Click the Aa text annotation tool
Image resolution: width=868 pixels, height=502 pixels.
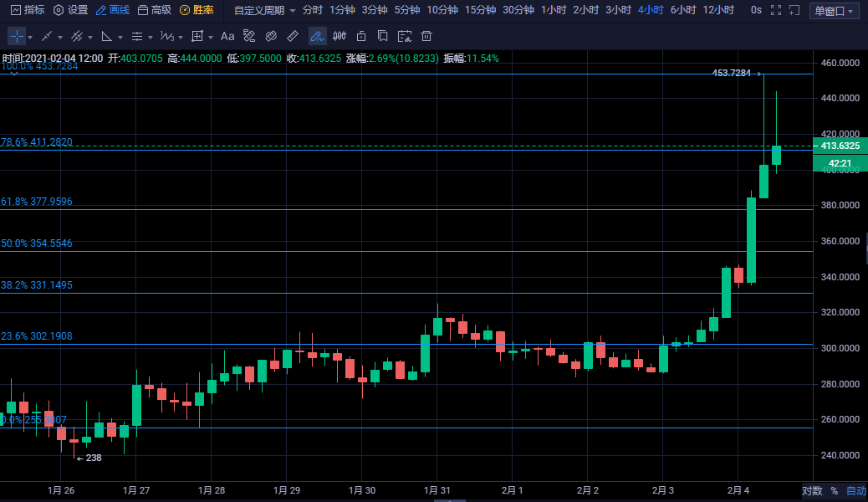pos(227,37)
